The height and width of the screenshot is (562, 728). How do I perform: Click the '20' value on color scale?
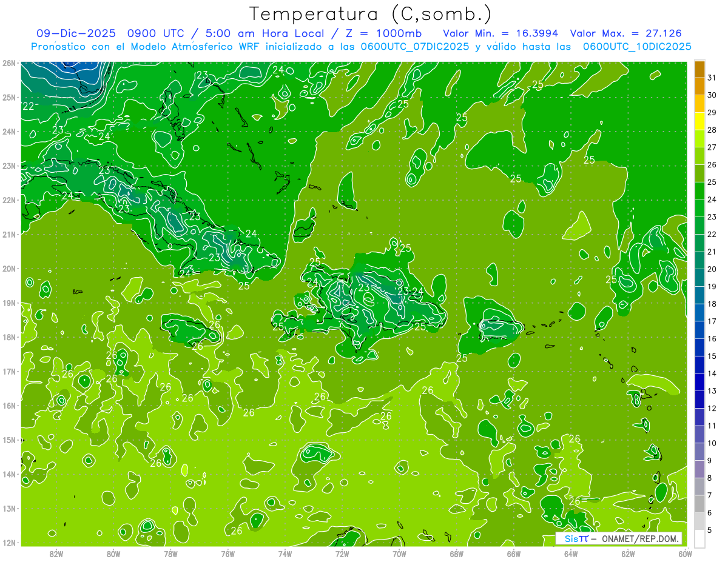point(712,269)
